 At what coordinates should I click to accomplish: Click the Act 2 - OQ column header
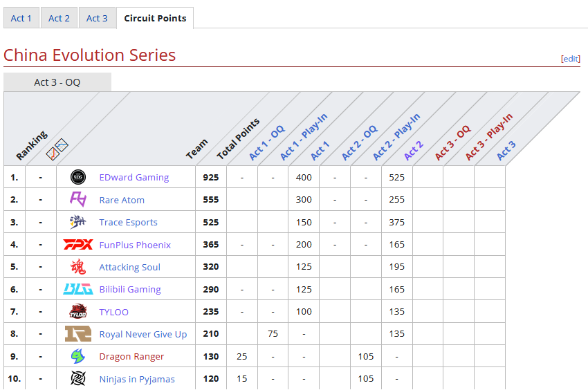point(360,143)
